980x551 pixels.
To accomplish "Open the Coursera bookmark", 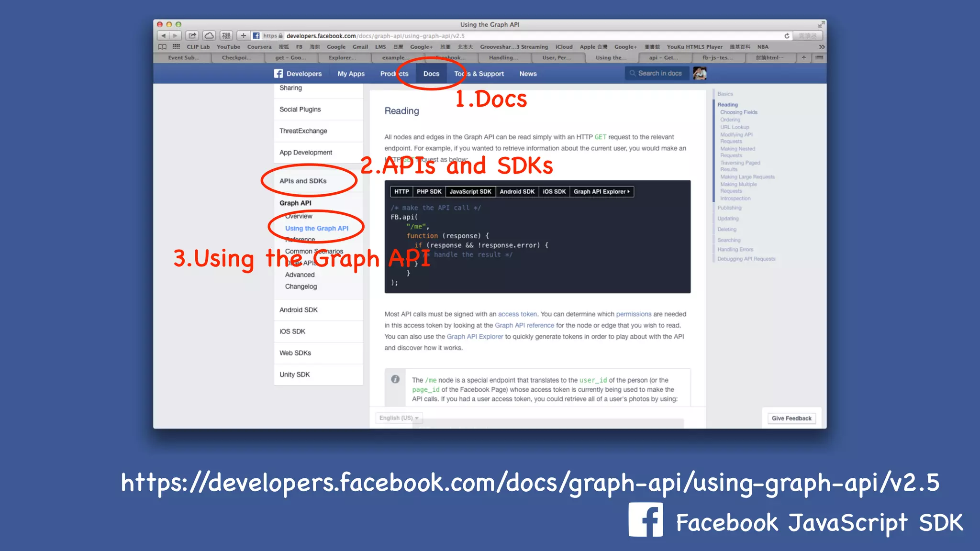I will [x=259, y=47].
